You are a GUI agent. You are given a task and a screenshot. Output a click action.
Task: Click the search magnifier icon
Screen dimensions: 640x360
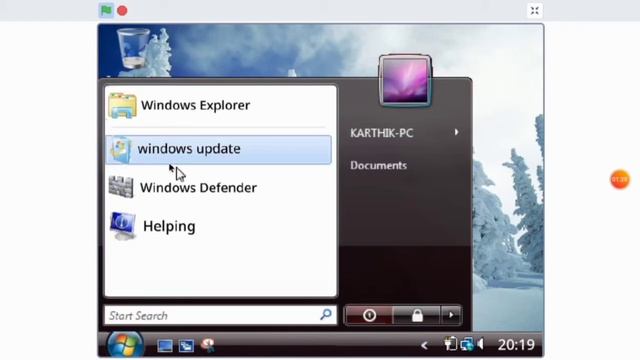click(326, 314)
